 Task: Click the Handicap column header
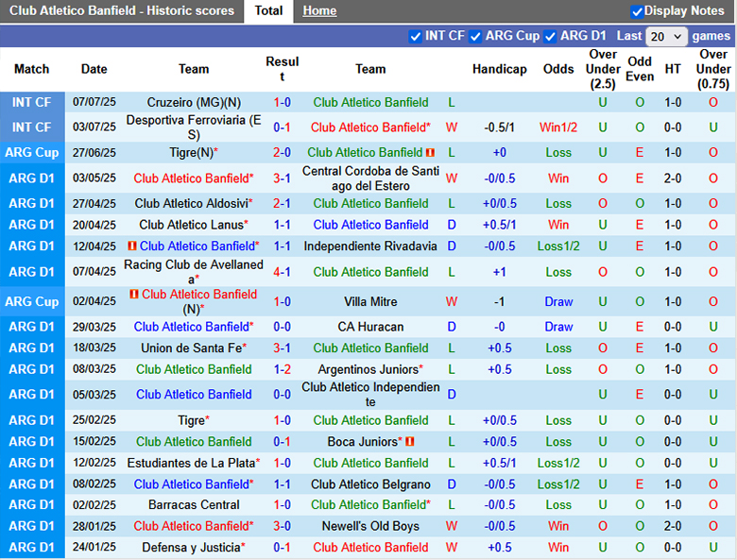click(x=499, y=69)
